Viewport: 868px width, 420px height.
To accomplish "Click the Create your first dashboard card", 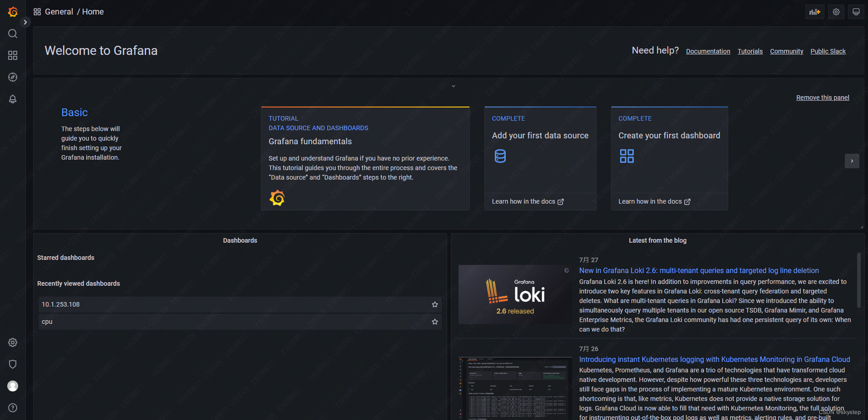I will click(x=670, y=158).
